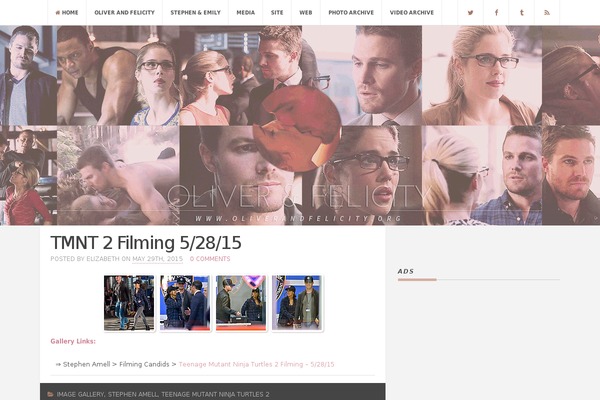Open the second filming thumbnail
Screen dimensions: 600x400
coord(185,303)
